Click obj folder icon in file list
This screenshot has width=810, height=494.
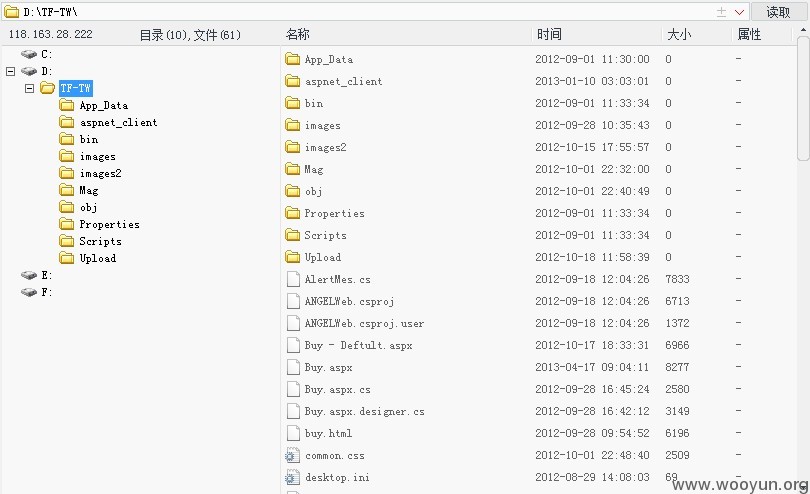pos(292,191)
